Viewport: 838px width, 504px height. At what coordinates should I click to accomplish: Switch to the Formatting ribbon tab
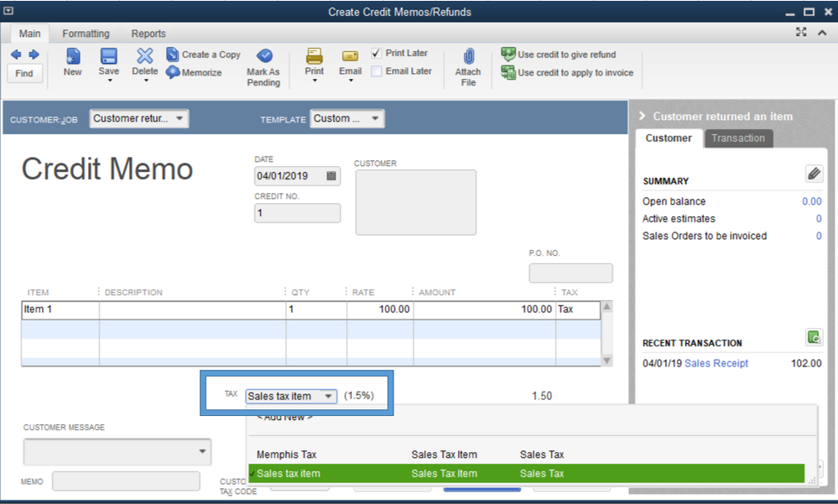coord(86,34)
